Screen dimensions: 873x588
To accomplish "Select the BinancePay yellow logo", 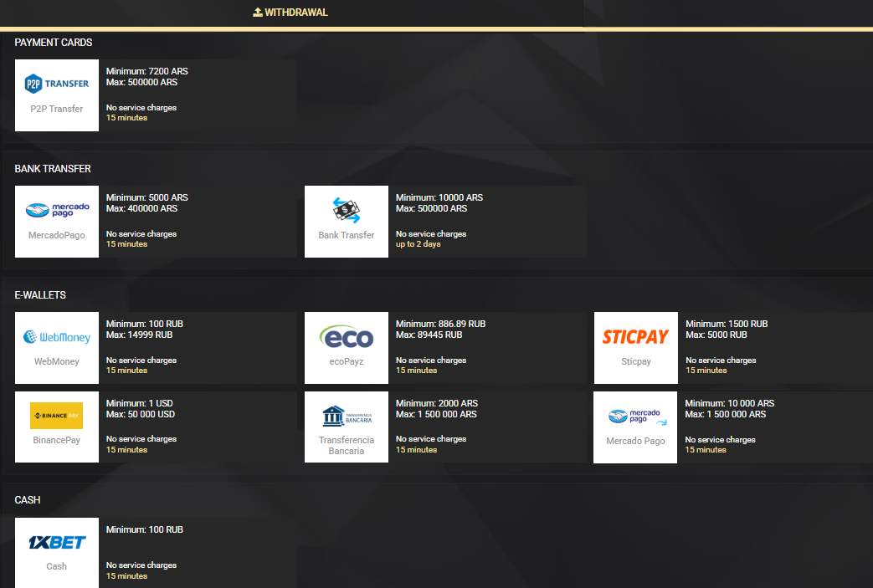I will point(56,416).
